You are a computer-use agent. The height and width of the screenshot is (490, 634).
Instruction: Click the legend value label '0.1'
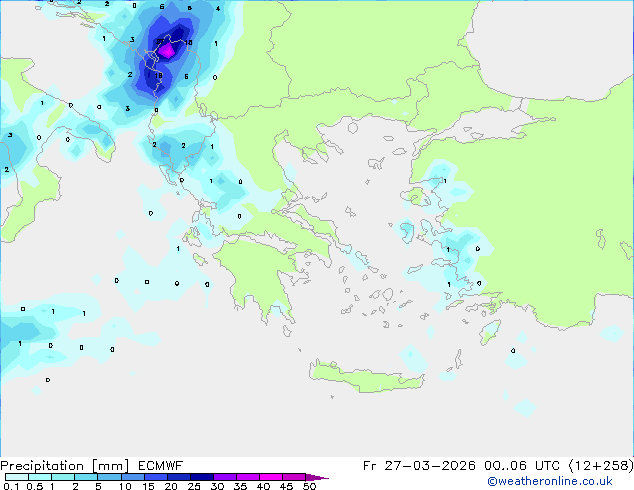point(11,486)
